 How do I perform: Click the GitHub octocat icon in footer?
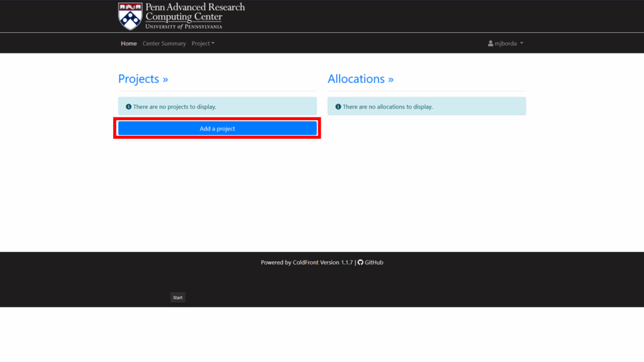pos(360,263)
